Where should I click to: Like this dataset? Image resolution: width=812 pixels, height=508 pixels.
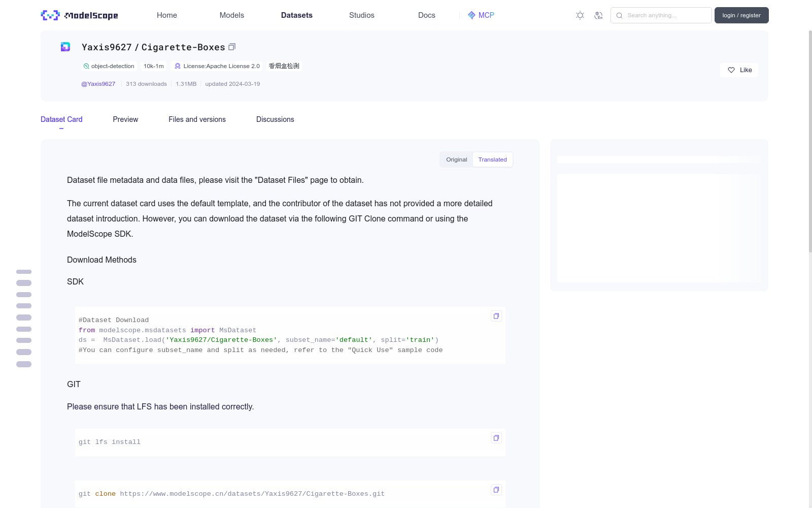pyautogui.click(x=739, y=70)
